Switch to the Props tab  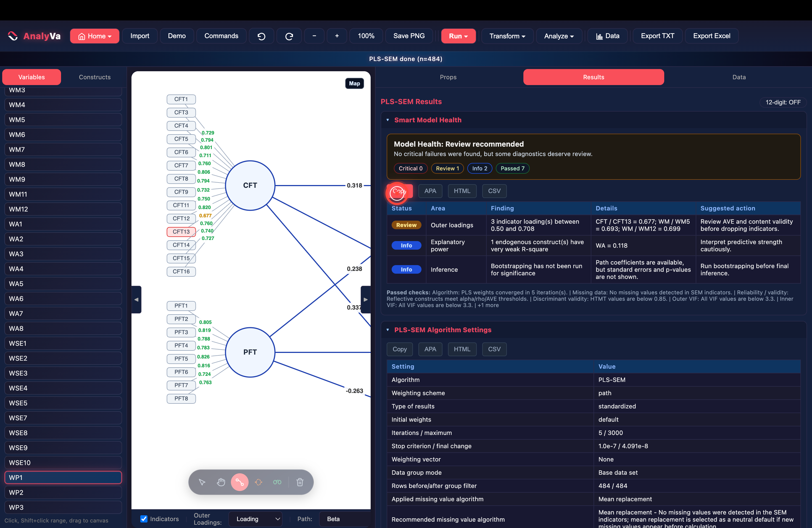(x=448, y=77)
